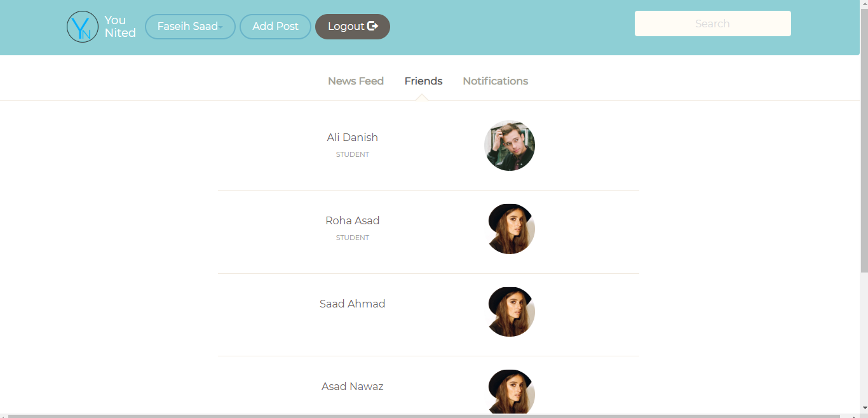Focus the Search input field

point(713,24)
